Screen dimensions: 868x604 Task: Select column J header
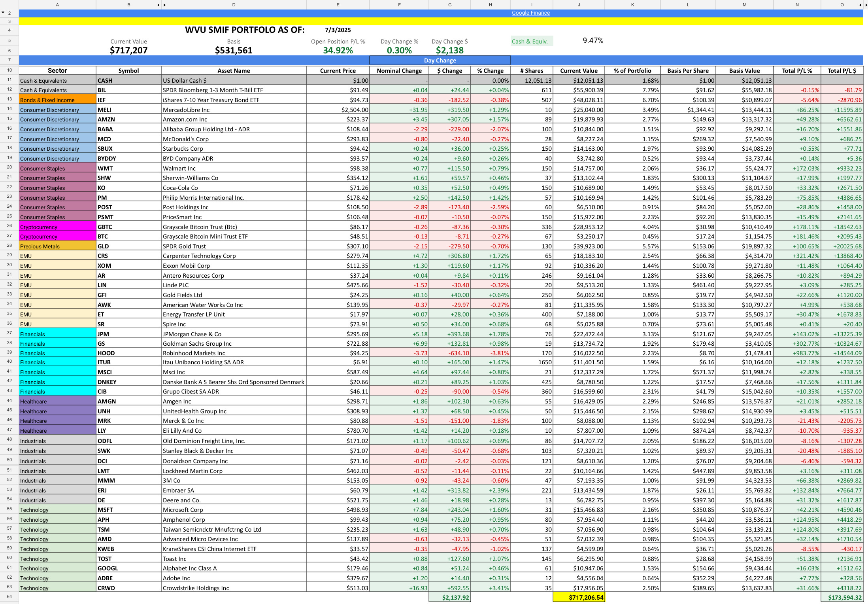pyautogui.click(x=579, y=5)
